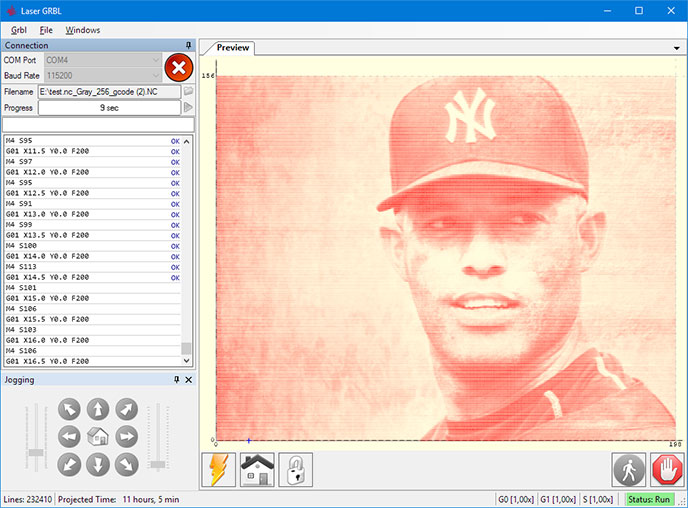This screenshot has width=688, height=508.
Task: Click the walking man resume button
Action: click(628, 469)
